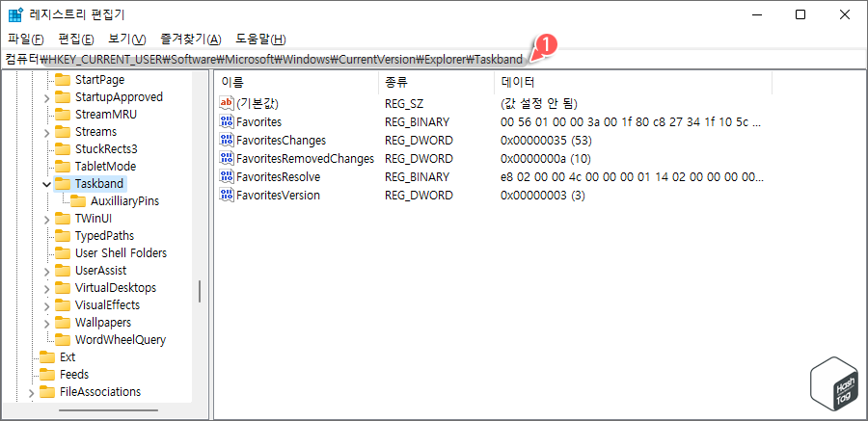Screen dimensions: 868x421
Task: Click the TypedPaths folder icon
Action: pyautogui.click(x=63, y=236)
